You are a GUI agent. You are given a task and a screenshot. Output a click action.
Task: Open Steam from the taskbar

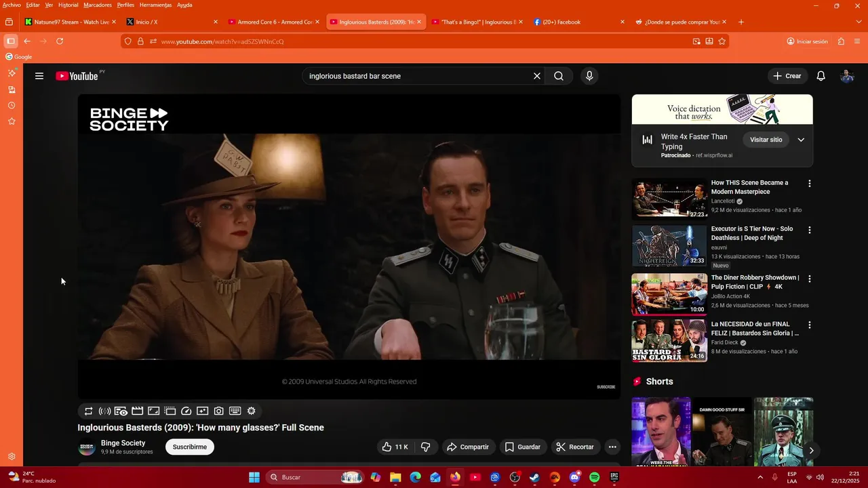[x=534, y=477]
